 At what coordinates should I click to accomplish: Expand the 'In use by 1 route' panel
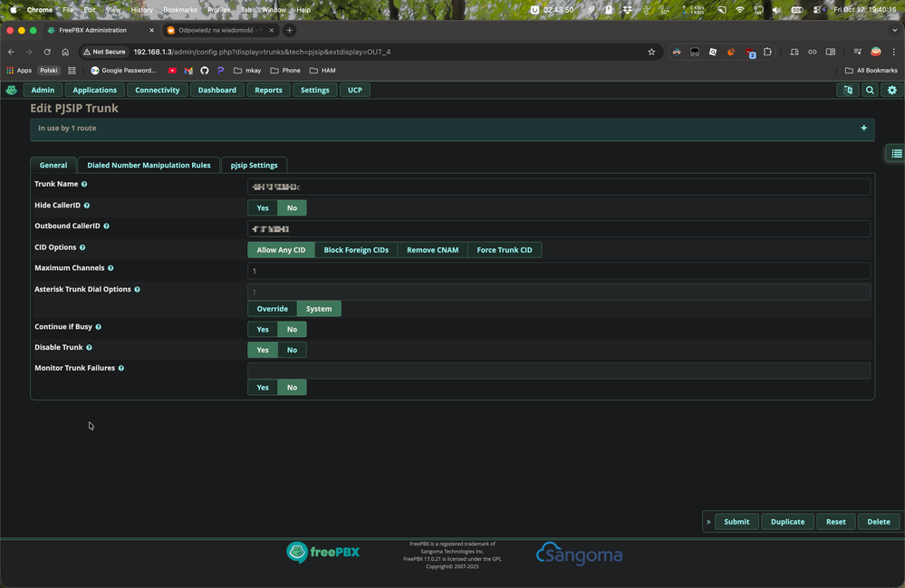coord(863,128)
